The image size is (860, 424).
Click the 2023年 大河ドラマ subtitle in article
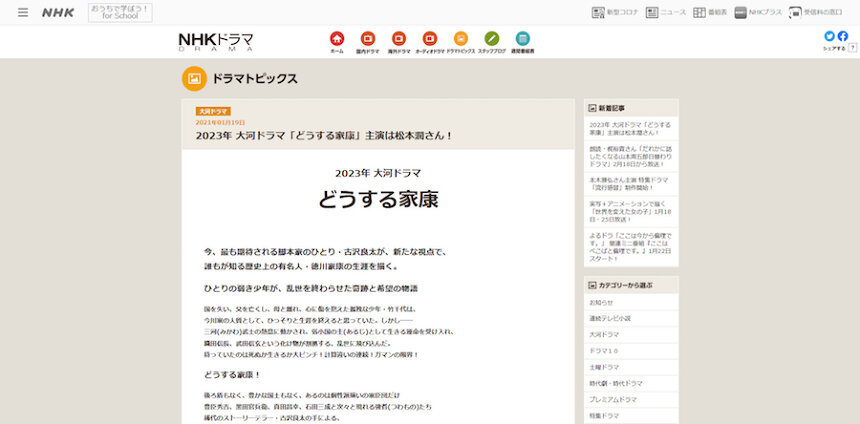tap(378, 173)
